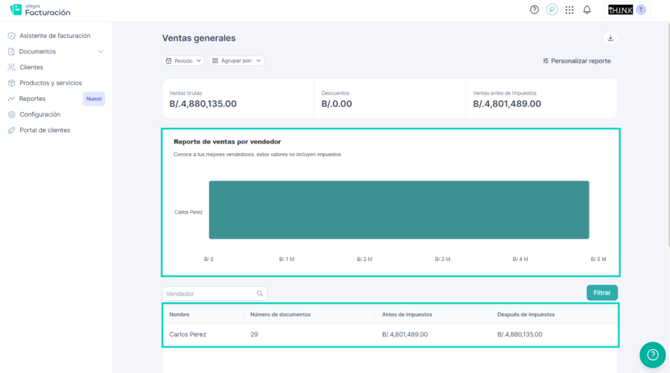Select the Después de impuestos column header
This screenshot has height=373, width=670.
[x=526, y=314]
